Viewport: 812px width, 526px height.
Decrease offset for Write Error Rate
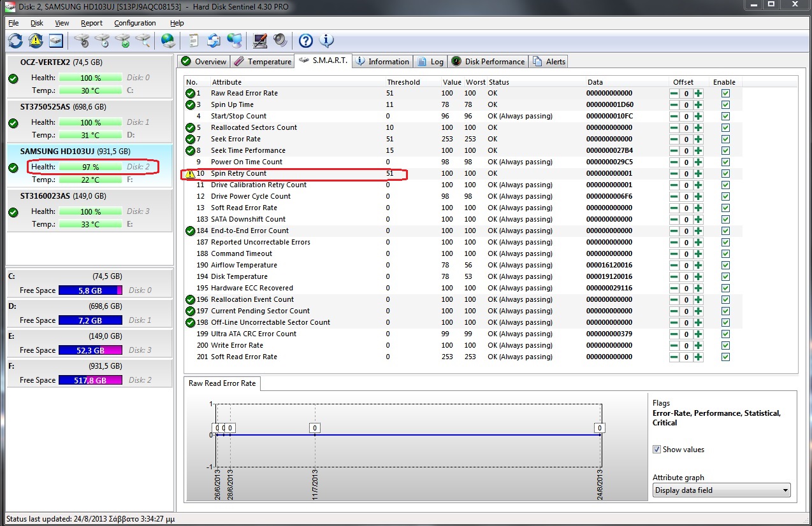(x=674, y=346)
